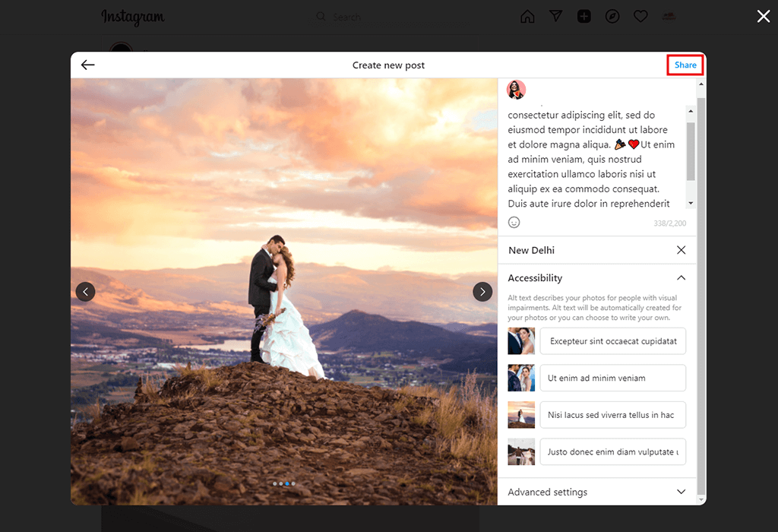The height and width of the screenshot is (532, 778).
Task: Click the side panel scrollbar down arrow
Action: pyautogui.click(x=701, y=500)
